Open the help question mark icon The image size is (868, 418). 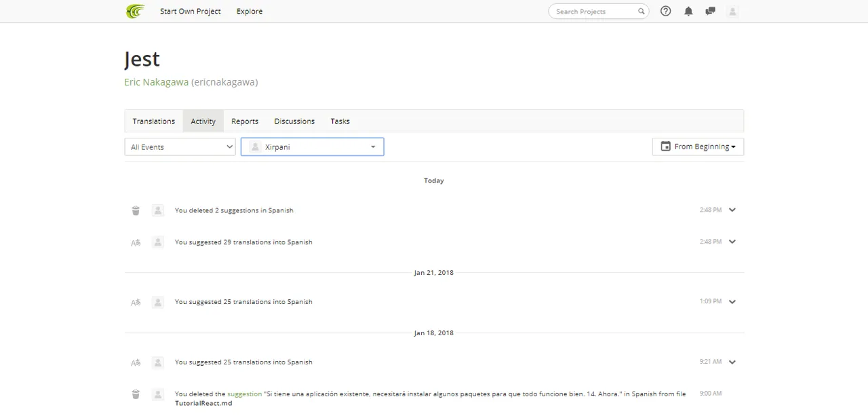(x=665, y=11)
